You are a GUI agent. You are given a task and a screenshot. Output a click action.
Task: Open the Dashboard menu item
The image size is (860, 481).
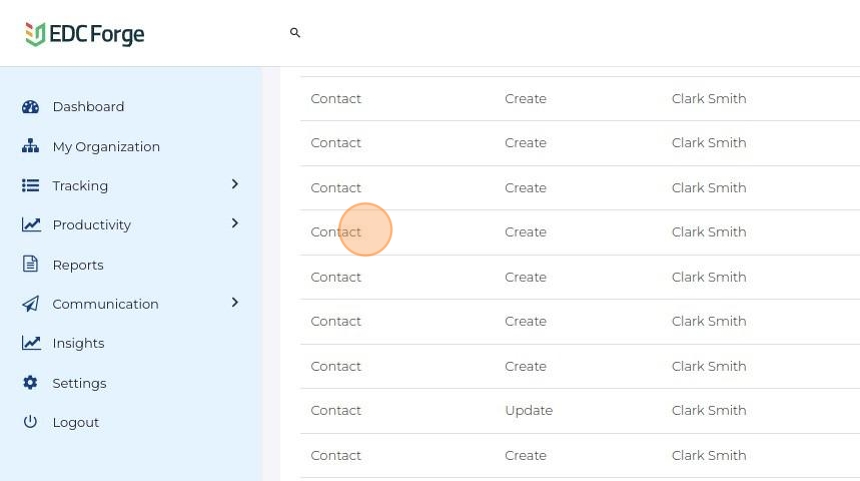(x=88, y=107)
